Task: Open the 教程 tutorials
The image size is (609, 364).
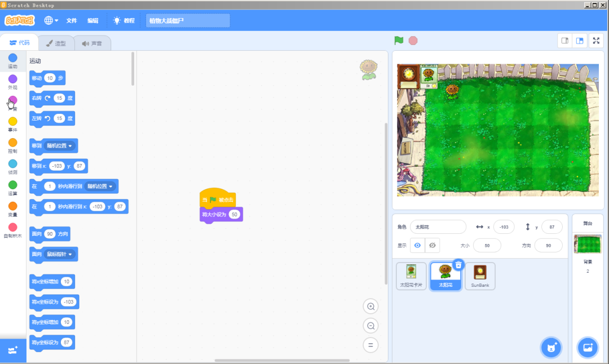Action: [x=124, y=21]
